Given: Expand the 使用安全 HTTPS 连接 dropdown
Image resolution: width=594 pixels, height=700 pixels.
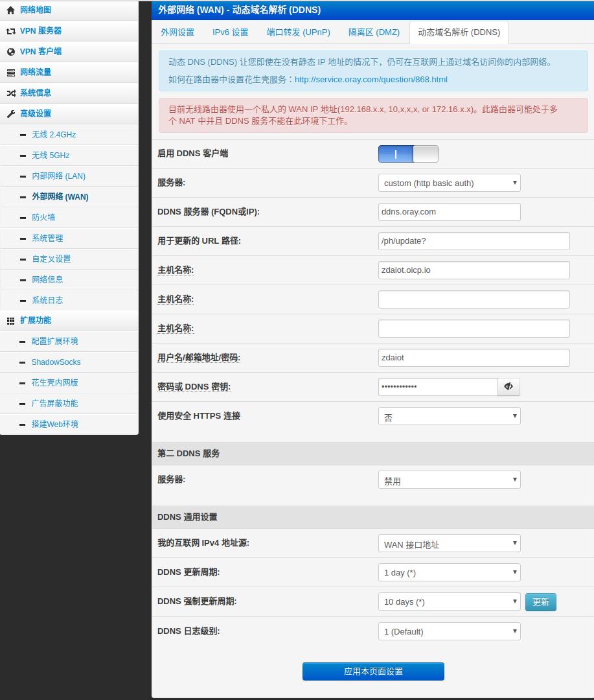Looking at the screenshot, I should click(x=449, y=416).
